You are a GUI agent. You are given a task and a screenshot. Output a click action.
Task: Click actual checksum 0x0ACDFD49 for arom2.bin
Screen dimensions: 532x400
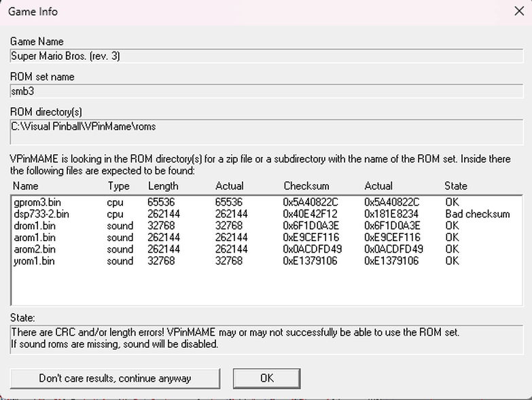point(393,249)
